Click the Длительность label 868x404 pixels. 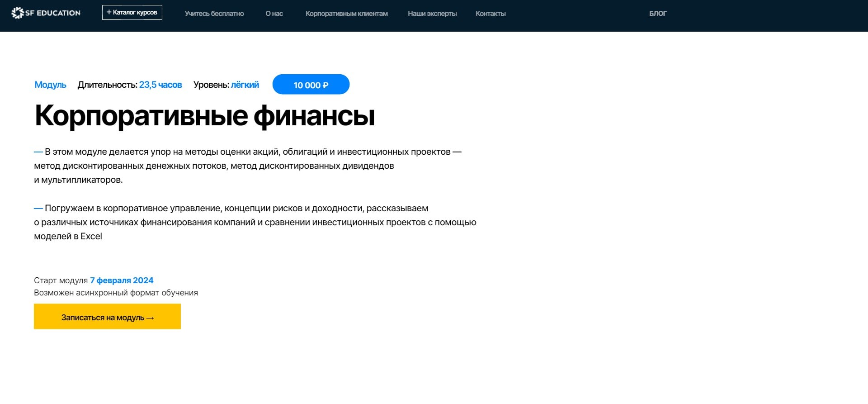107,85
